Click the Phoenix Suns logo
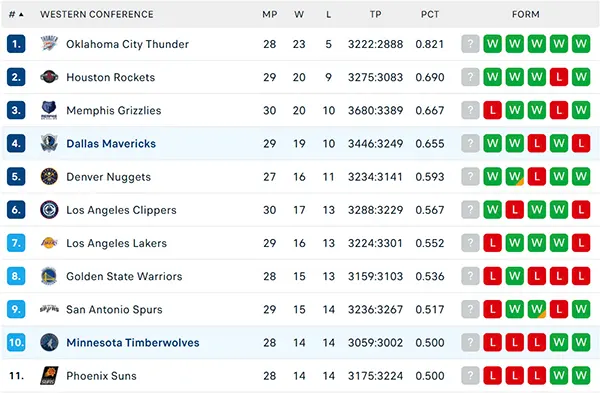Viewport: 600px width, 393px height. click(x=49, y=375)
